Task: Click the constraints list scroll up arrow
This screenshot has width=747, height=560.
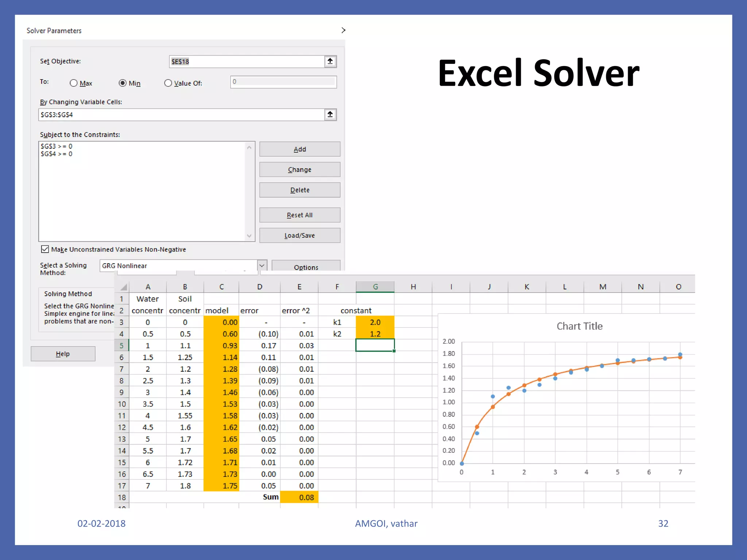Action: pyautogui.click(x=249, y=148)
